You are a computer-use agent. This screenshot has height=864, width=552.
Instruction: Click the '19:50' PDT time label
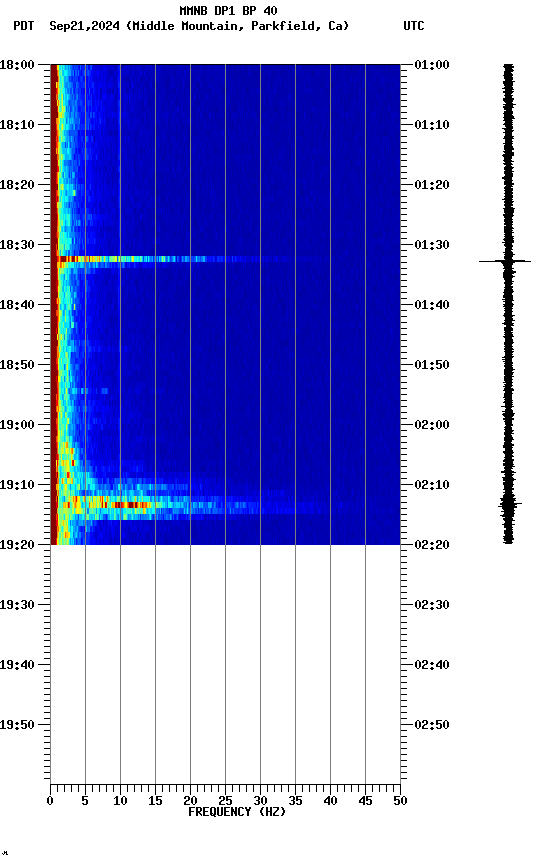coord(17,725)
